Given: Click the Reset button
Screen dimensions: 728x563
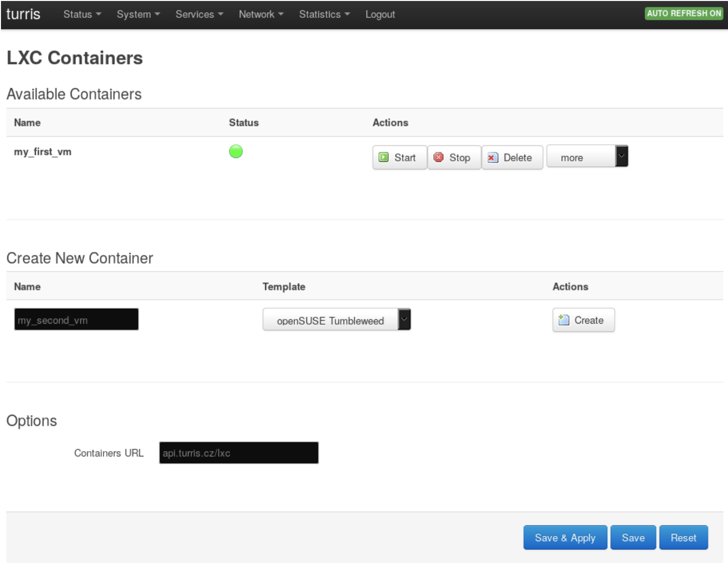Looking at the screenshot, I should 683,538.
